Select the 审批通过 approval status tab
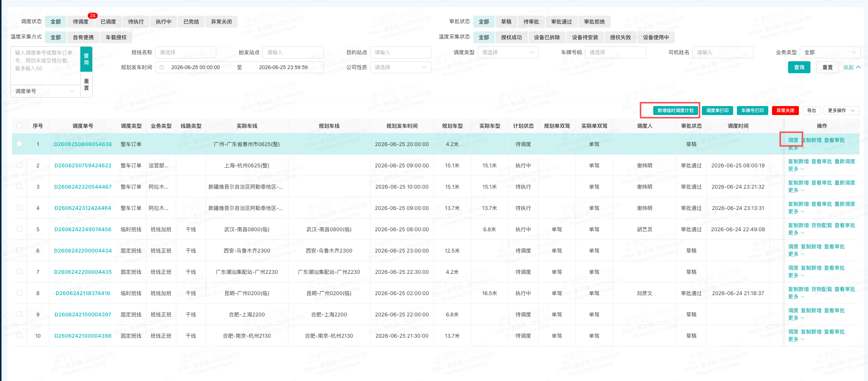 pyautogui.click(x=561, y=22)
